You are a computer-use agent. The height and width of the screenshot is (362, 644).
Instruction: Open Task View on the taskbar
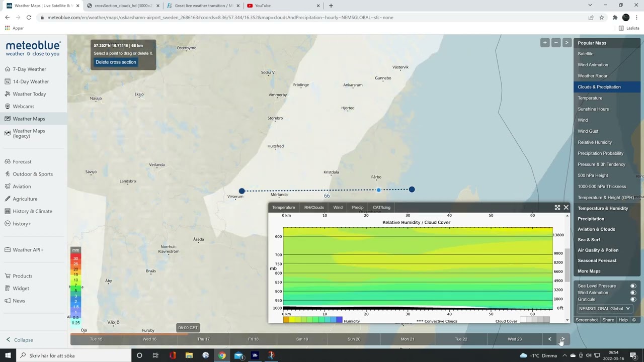pos(155,355)
